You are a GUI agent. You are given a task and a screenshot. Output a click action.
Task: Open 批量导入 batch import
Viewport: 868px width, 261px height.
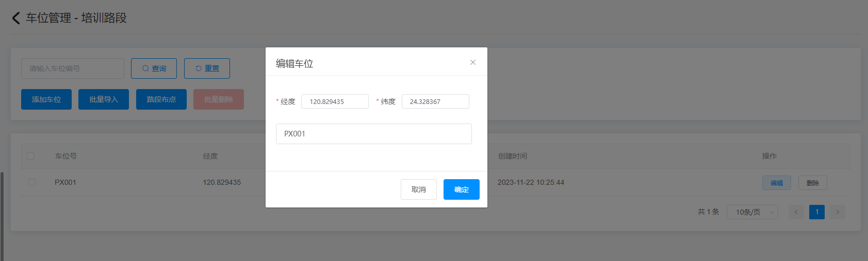coord(104,99)
